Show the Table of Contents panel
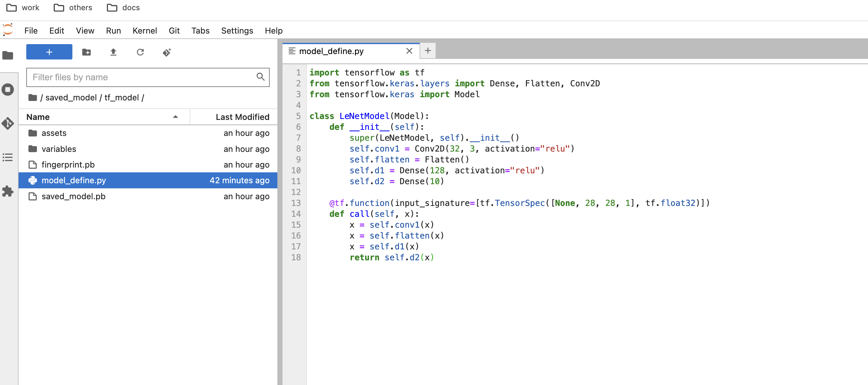 (x=8, y=157)
